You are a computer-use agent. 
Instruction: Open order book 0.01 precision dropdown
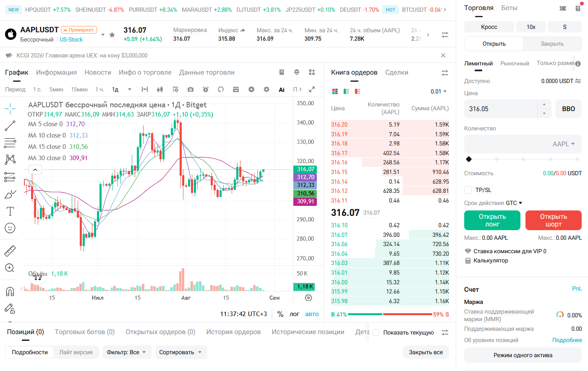point(439,91)
